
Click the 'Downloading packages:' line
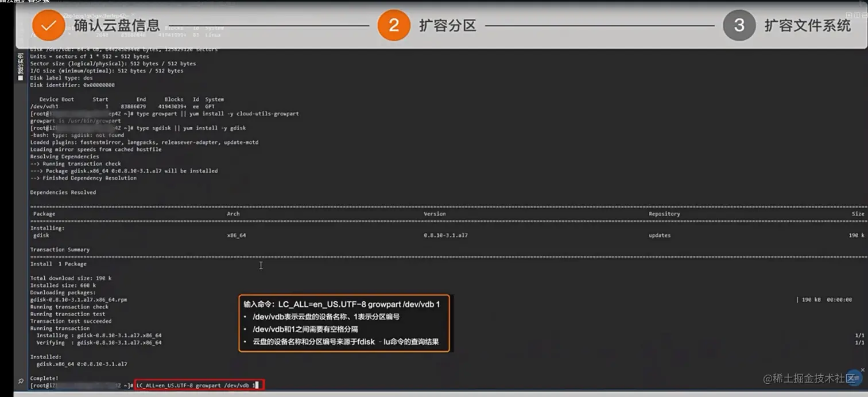[x=63, y=293]
